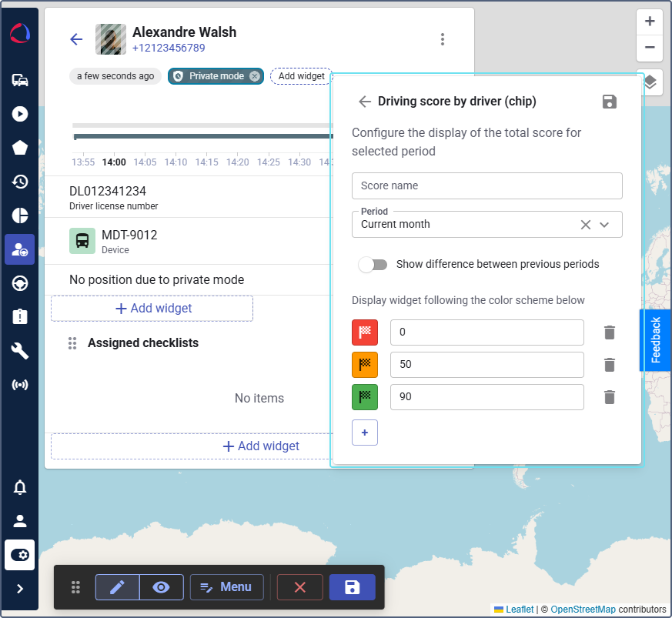Open the Menu editor button
672x618 pixels.
pyautogui.click(x=227, y=587)
